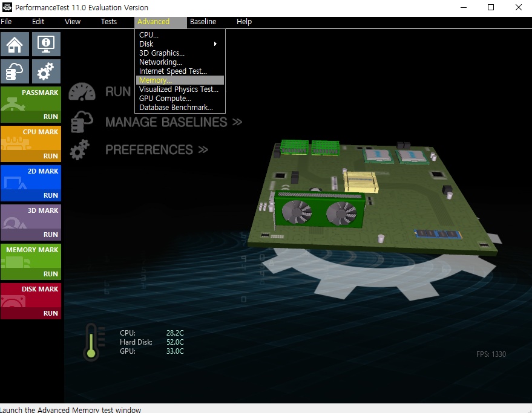
Task: Choose GPU Compute... from Advanced menu
Action: point(180,99)
